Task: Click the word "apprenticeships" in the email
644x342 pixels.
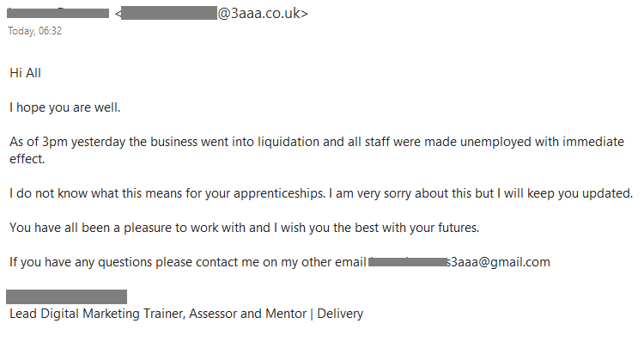Action: 279,193
